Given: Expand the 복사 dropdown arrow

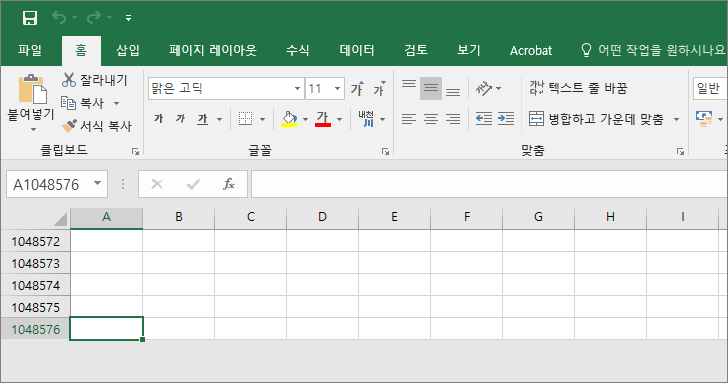Looking at the screenshot, I should tap(117, 103).
